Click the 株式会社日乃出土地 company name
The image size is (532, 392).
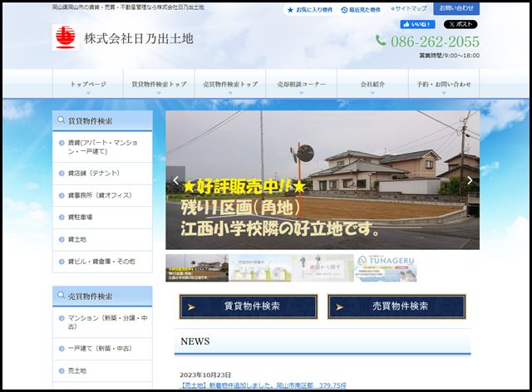(139, 38)
